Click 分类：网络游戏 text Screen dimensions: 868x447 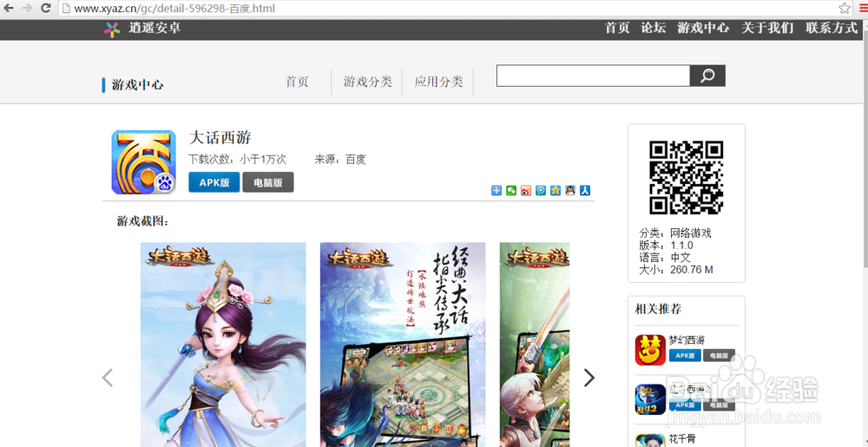674,233
